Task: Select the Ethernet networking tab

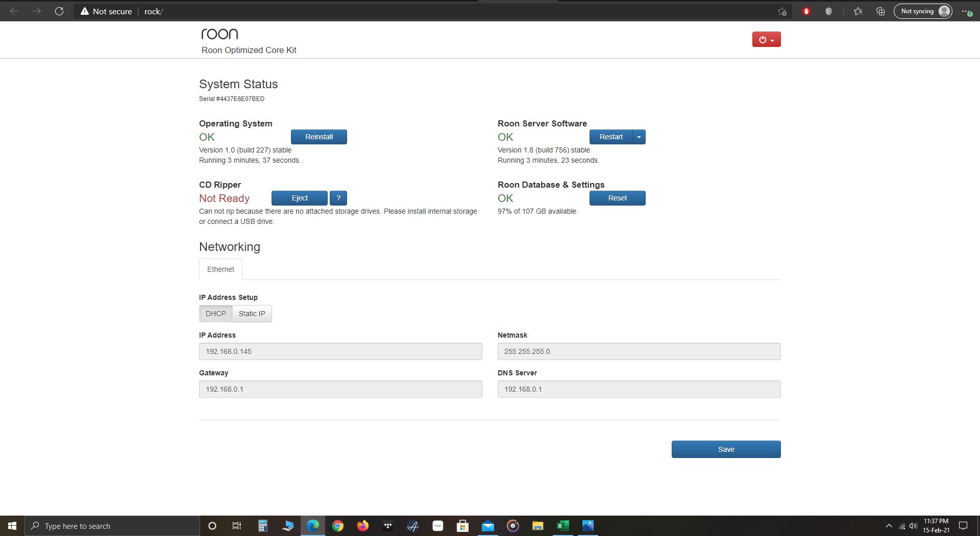Action: click(220, 269)
